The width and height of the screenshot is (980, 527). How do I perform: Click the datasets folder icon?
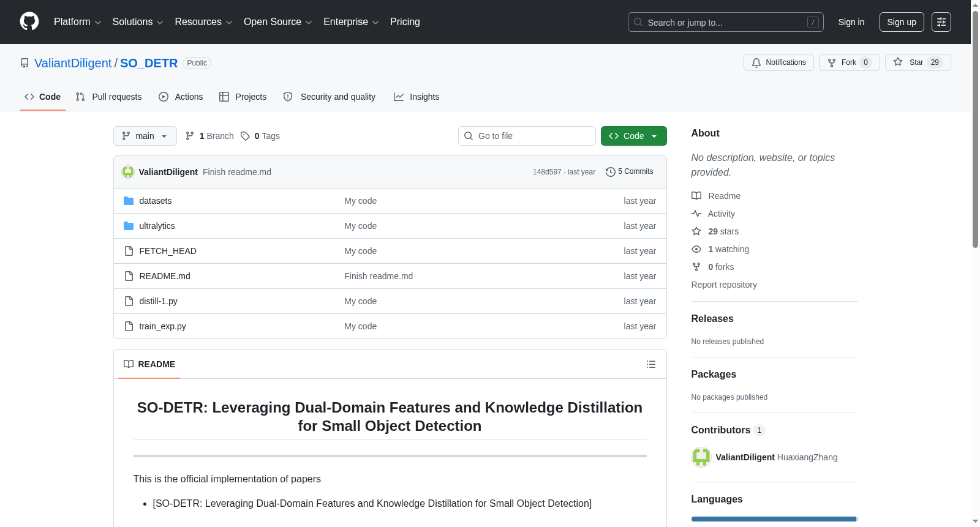[129, 201]
